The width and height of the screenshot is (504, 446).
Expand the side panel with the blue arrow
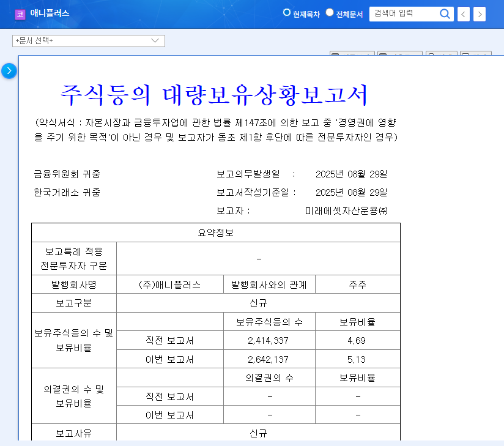click(x=9, y=71)
